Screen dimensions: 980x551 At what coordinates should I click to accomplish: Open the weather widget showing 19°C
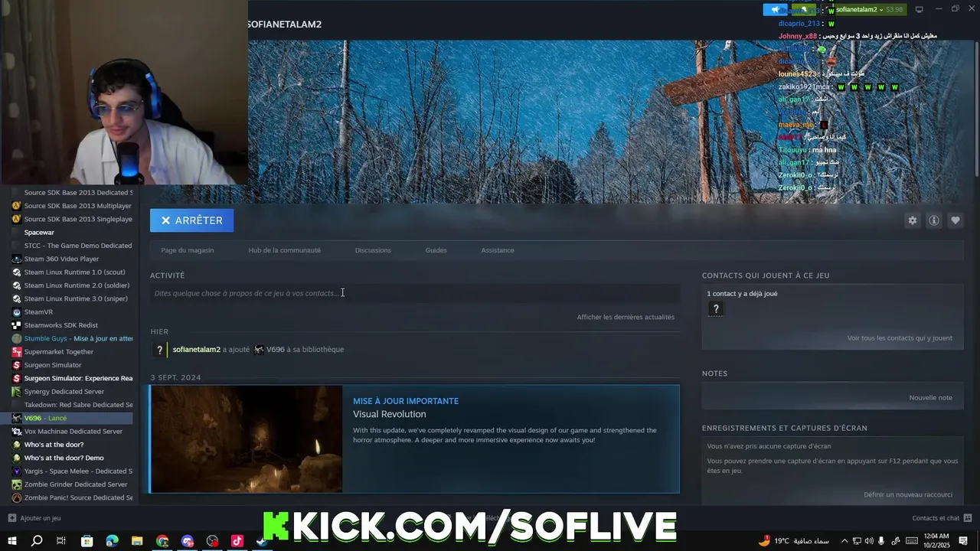(793, 541)
